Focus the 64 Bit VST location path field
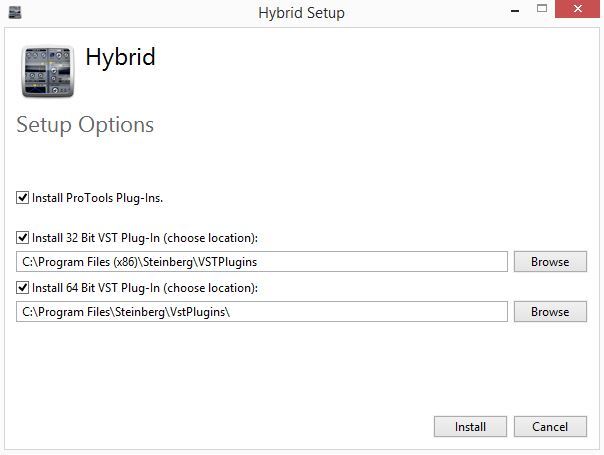 click(x=262, y=312)
